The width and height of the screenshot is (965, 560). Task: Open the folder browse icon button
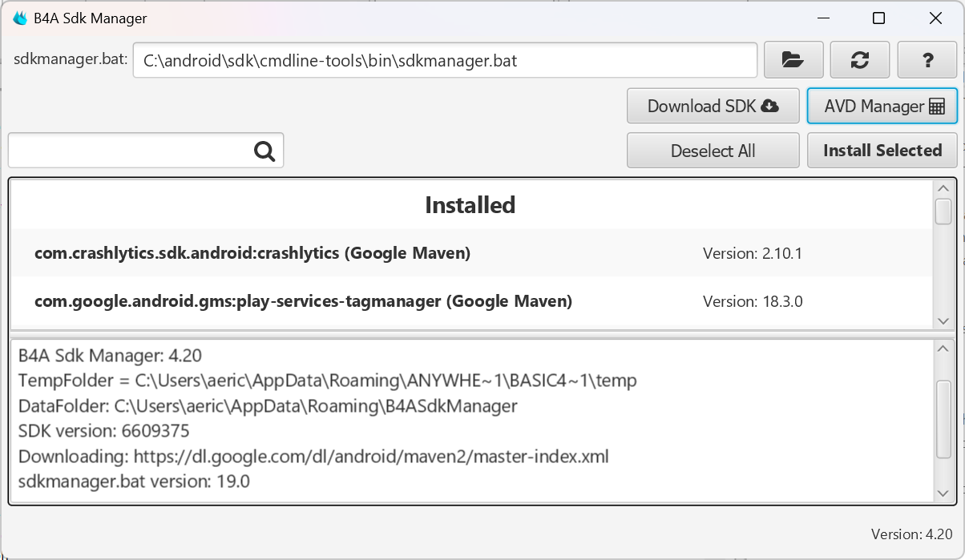[793, 60]
